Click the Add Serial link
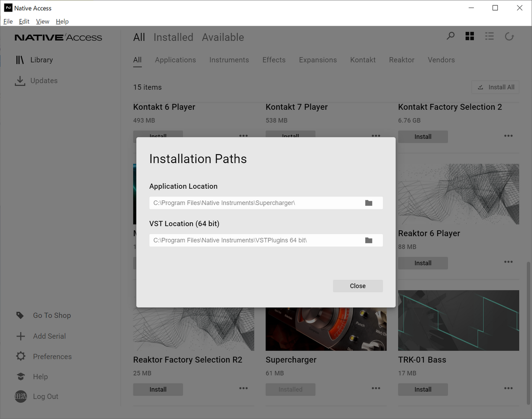532x419 pixels. (49, 336)
